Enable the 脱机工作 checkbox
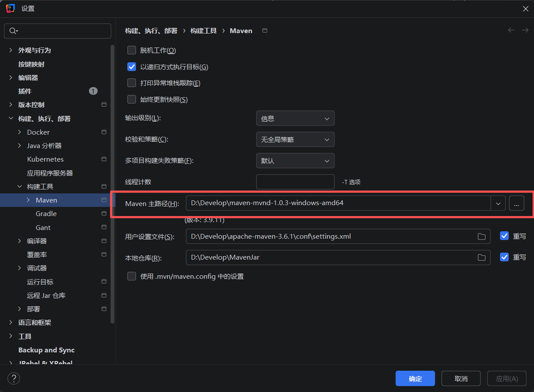534x392 pixels. point(132,51)
